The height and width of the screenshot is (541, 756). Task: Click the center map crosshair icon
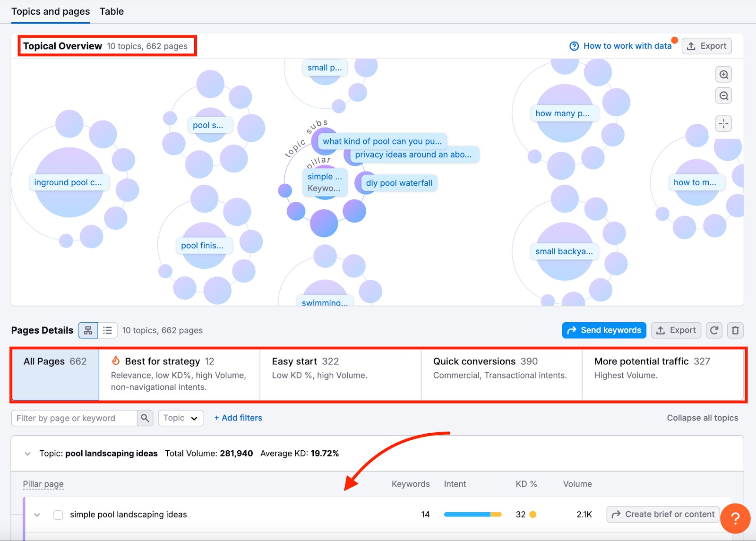pos(723,124)
